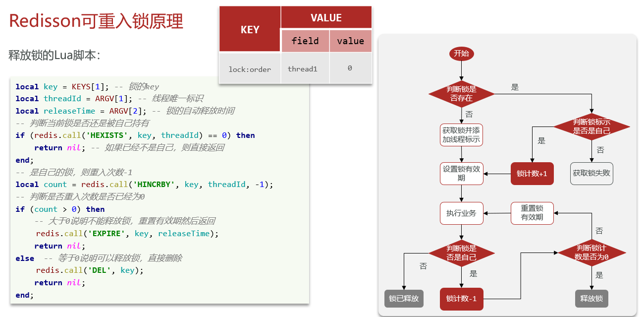Click '否' label below '判断锁是否存在' diamond

(x=469, y=114)
